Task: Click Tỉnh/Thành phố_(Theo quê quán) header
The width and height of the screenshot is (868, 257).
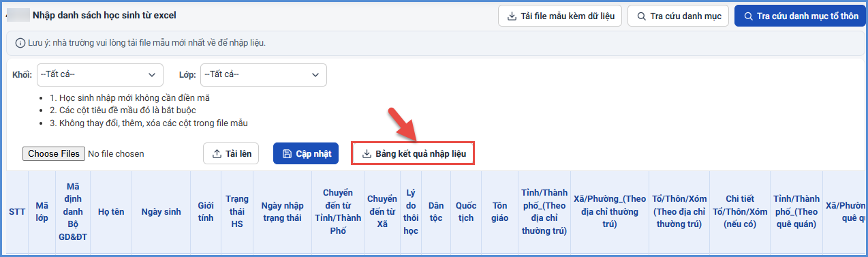Action: coord(796,212)
